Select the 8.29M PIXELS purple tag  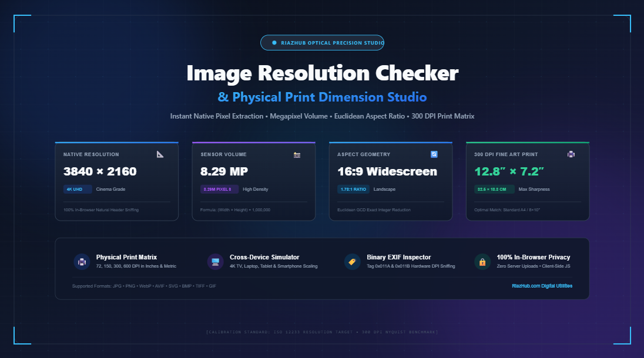219,190
